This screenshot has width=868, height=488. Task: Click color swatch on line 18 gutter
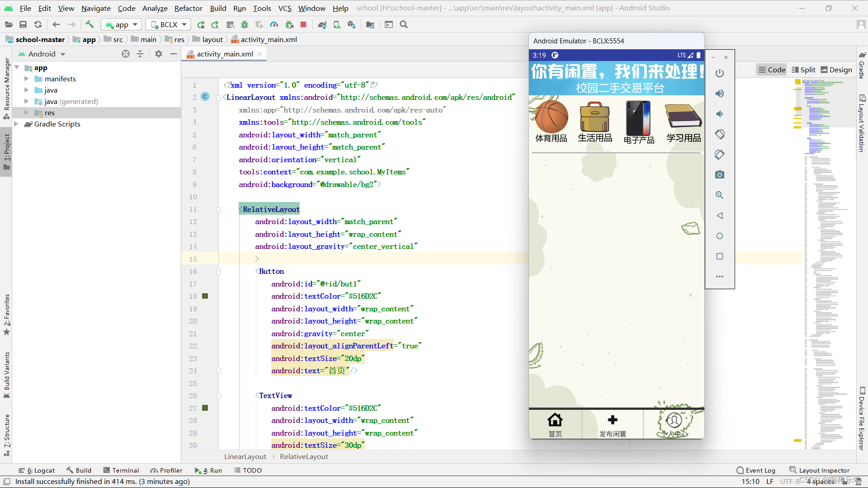click(205, 296)
